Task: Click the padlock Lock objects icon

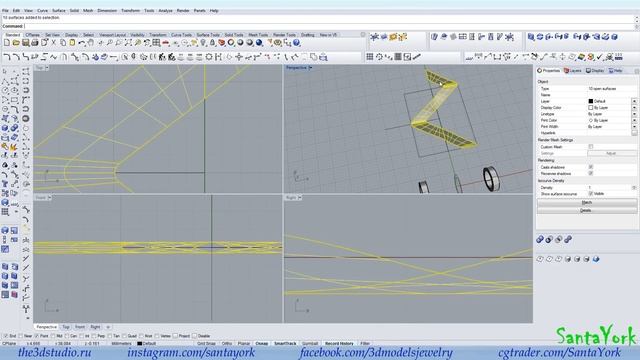Action: click(212, 43)
